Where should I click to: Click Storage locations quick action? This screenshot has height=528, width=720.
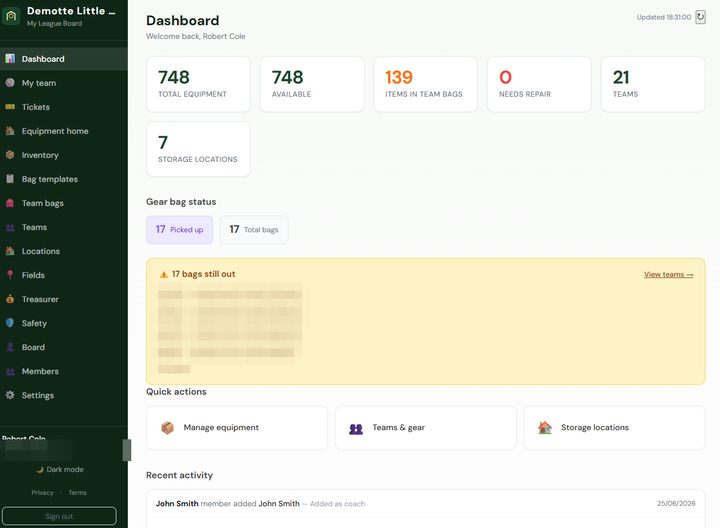(x=614, y=427)
